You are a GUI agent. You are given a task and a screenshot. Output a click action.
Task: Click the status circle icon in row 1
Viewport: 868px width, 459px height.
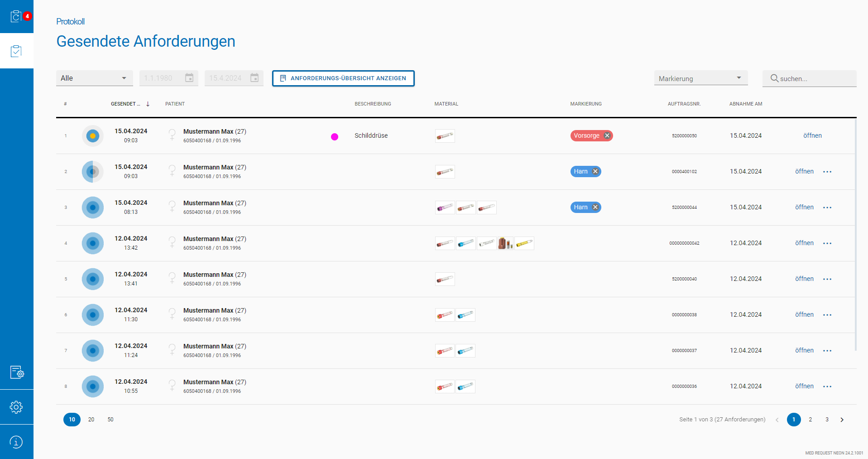93,136
